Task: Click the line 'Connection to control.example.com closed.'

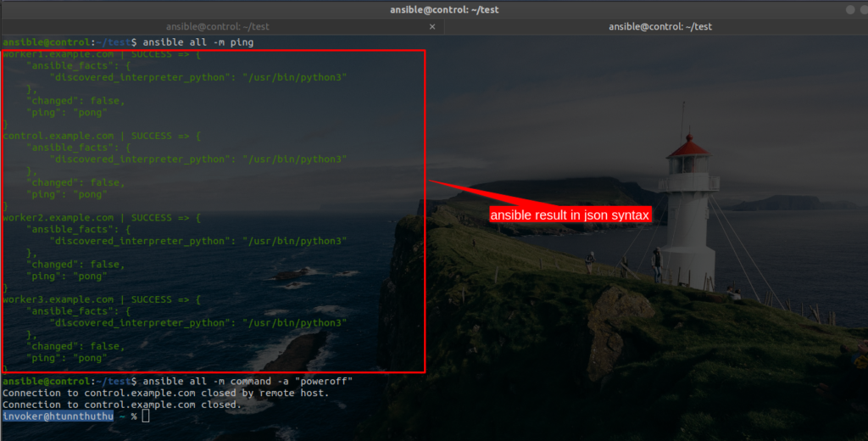Action: 122,405
